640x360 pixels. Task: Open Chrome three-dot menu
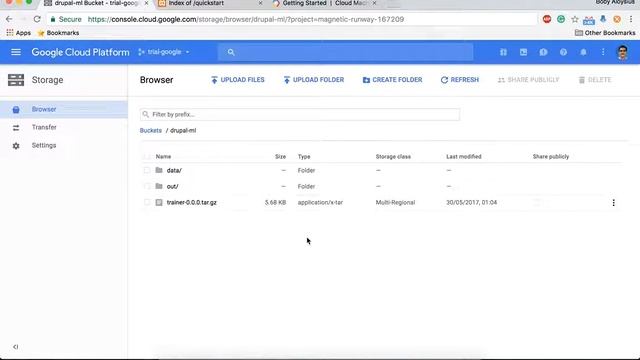[631, 19]
